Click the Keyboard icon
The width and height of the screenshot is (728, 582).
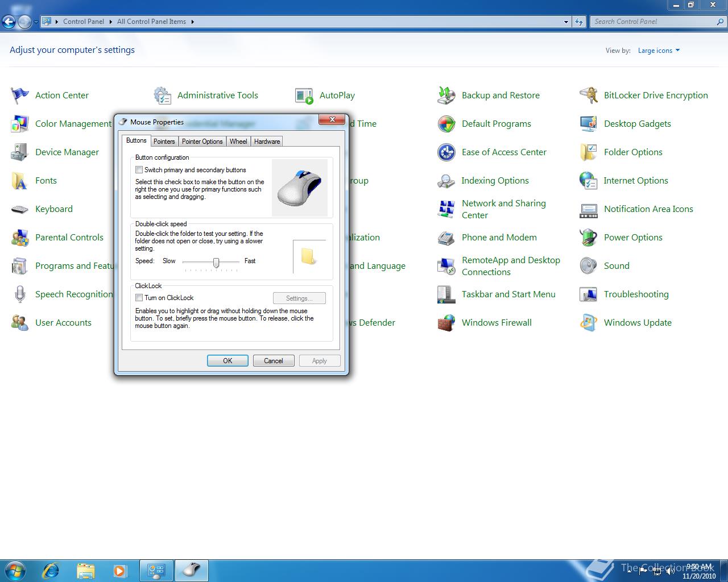coord(20,209)
